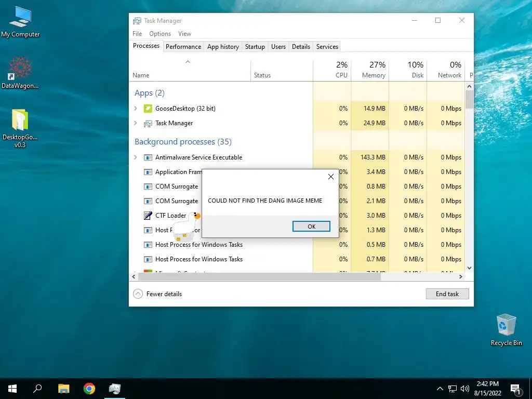The image size is (532, 399).
Task: Open network status tray icon
Action: [453, 389]
